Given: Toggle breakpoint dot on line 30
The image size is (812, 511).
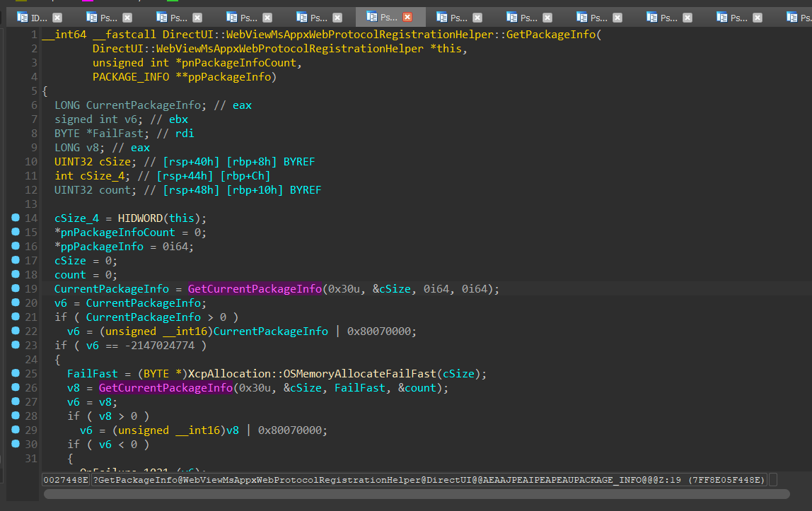Looking at the screenshot, I should pyautogui.click(x=16, y=444).
